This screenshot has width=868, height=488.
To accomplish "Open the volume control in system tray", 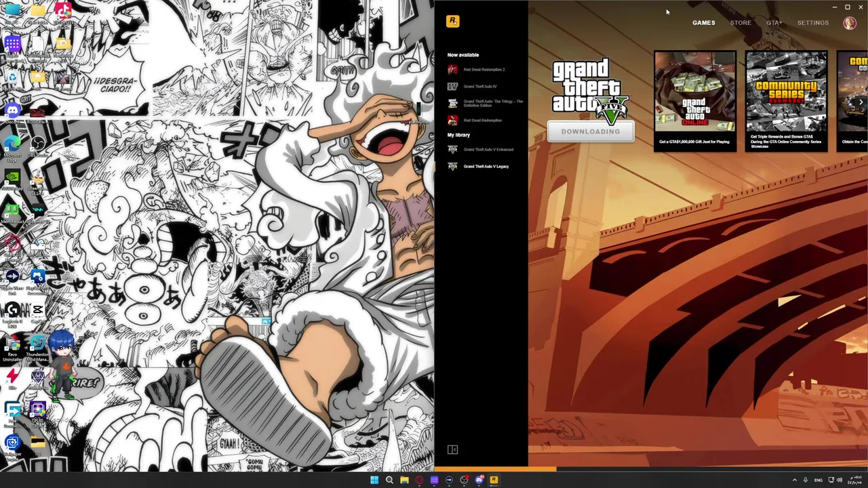I will [x=840, y=480].
